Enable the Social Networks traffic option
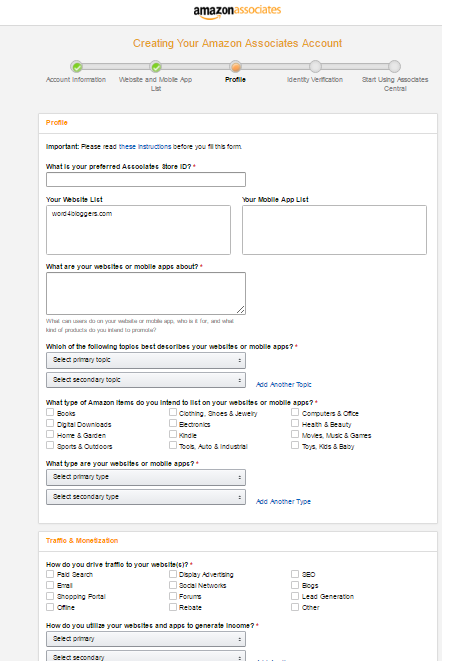Image resolution: width=459 pixels, height=661 pixels. pos(173,585)
